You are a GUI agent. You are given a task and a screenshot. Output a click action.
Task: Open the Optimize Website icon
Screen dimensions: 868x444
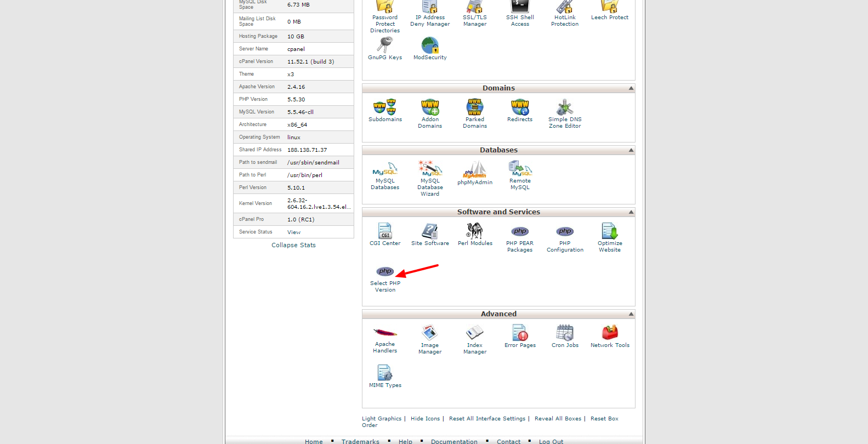pos(610,231)
